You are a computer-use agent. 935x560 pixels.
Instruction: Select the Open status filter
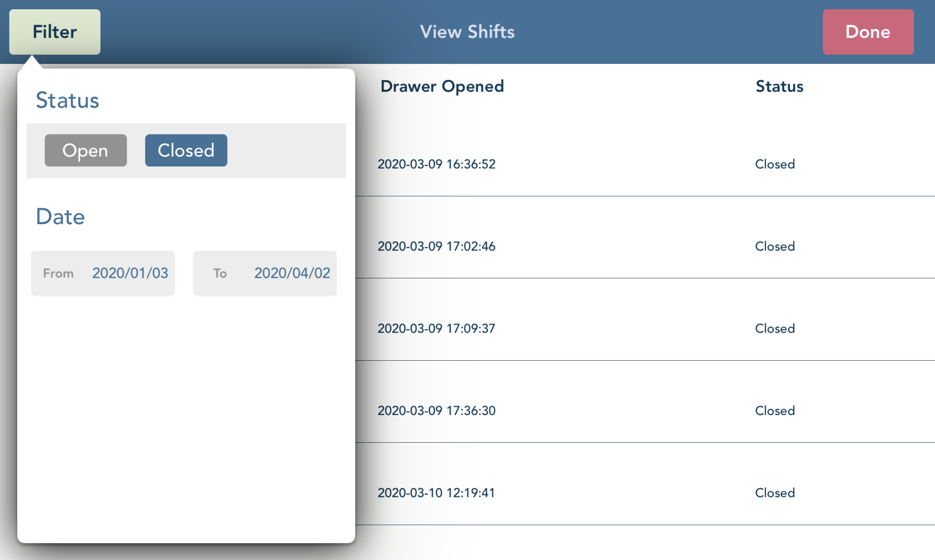click(x=85, y=150)
